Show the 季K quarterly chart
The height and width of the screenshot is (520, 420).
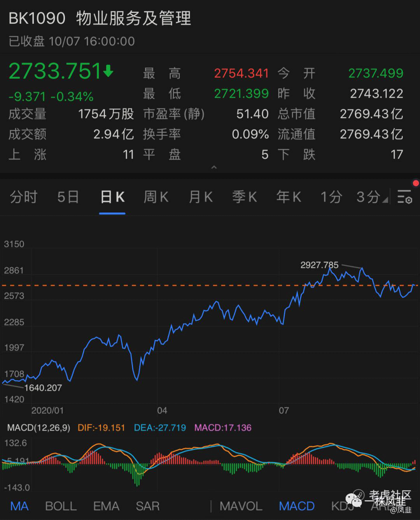click(x=245, y=197)
